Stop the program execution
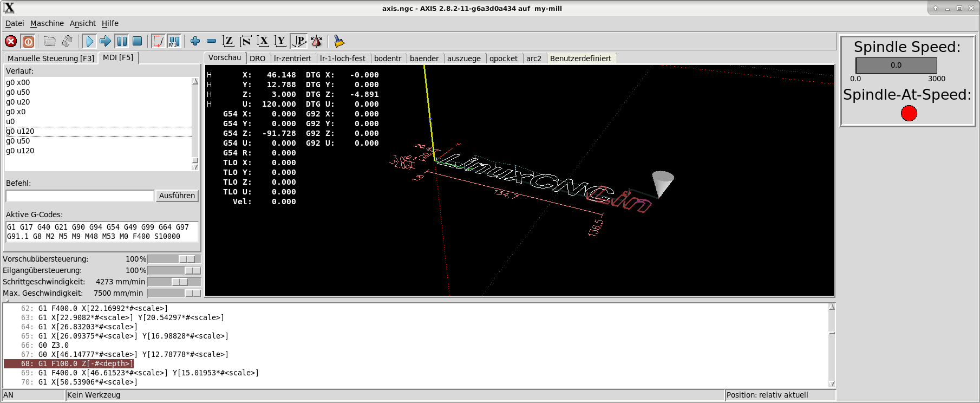980x403 pixels. [138, 41]
